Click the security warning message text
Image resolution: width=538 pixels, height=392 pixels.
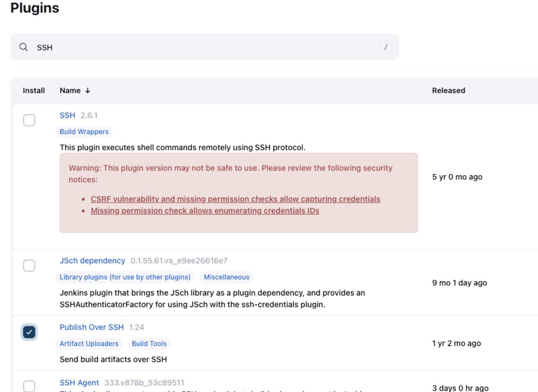click(231, 174)
